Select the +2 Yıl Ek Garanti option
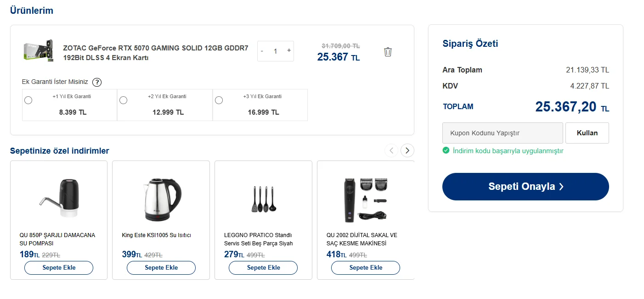Screen dimensions: 644x299 [124, 100]
